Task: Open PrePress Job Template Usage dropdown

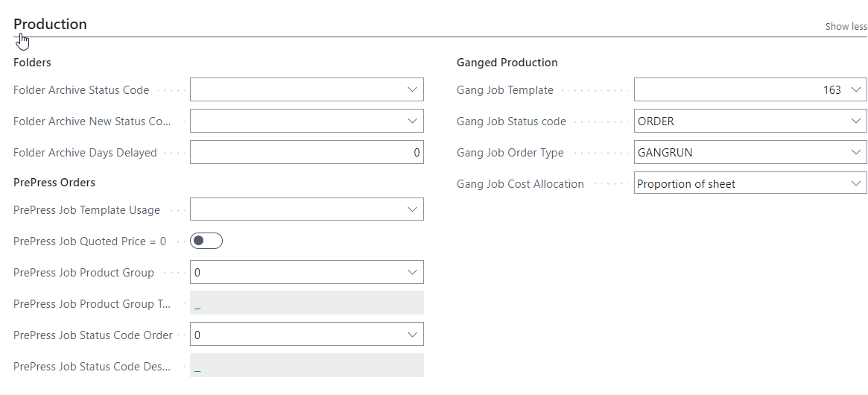Action: click(x=412, y=209)
